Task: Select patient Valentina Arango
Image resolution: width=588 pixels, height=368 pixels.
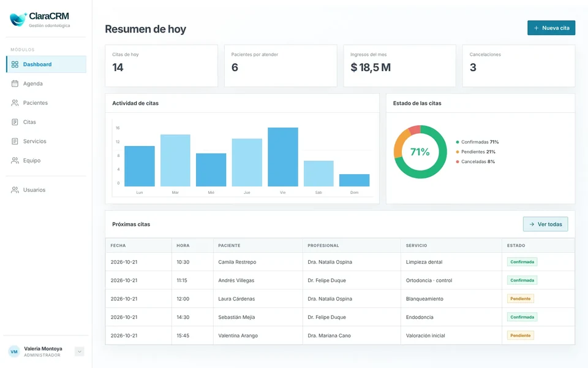Action: tap(238, 335)
